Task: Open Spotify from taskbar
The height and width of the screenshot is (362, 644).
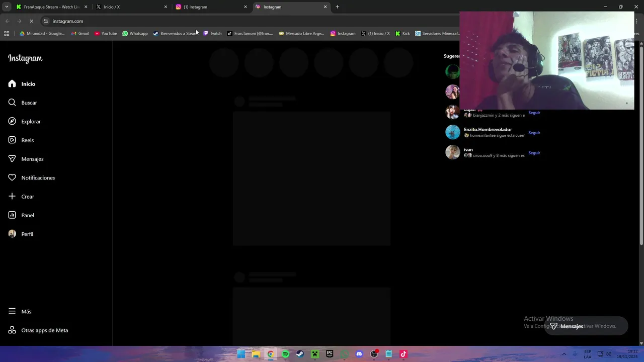Action: (285, 354)
